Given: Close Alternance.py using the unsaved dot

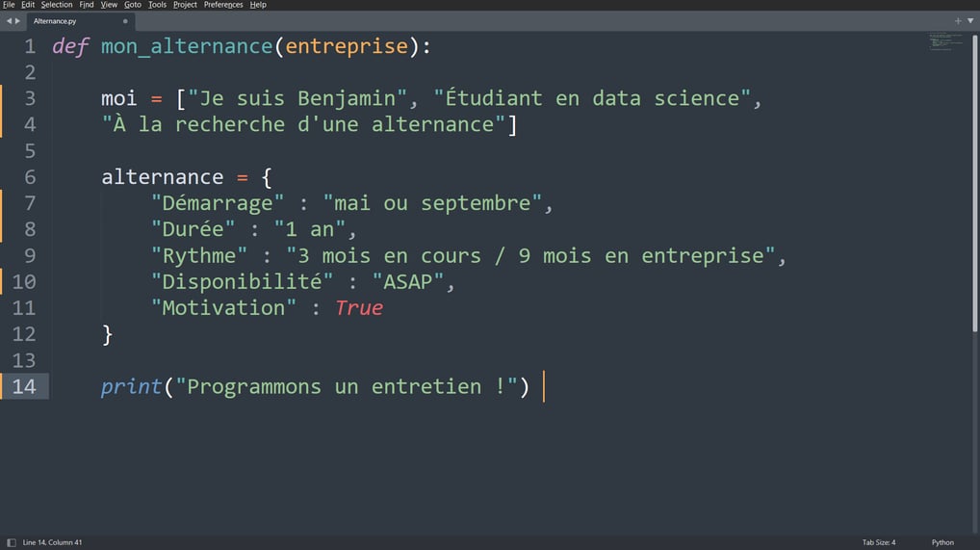Looking at the screenshot, I should tap(125, 21).
